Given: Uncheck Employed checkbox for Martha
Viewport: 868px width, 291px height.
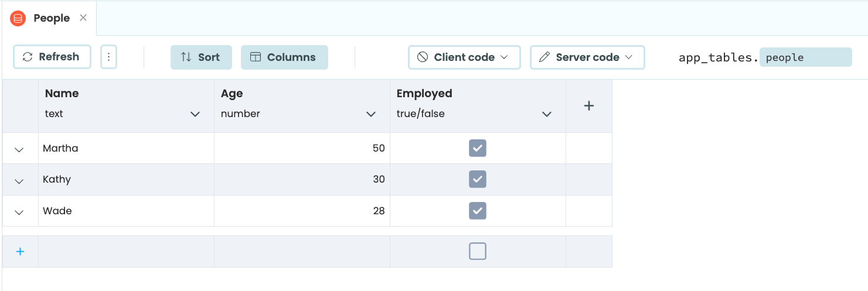Looking at the screenshot, I should [478, 148].
